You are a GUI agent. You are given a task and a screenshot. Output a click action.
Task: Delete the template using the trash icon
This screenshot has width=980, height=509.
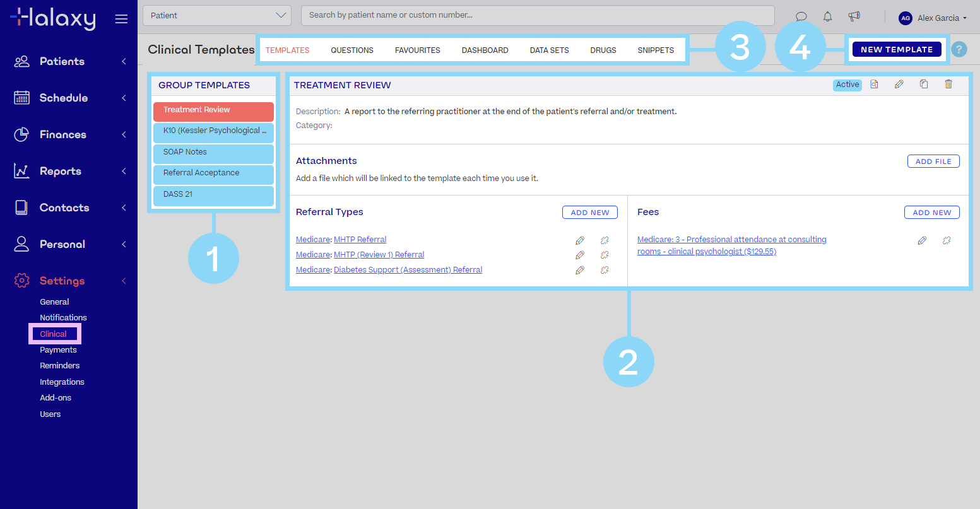[x=948, y=84]
